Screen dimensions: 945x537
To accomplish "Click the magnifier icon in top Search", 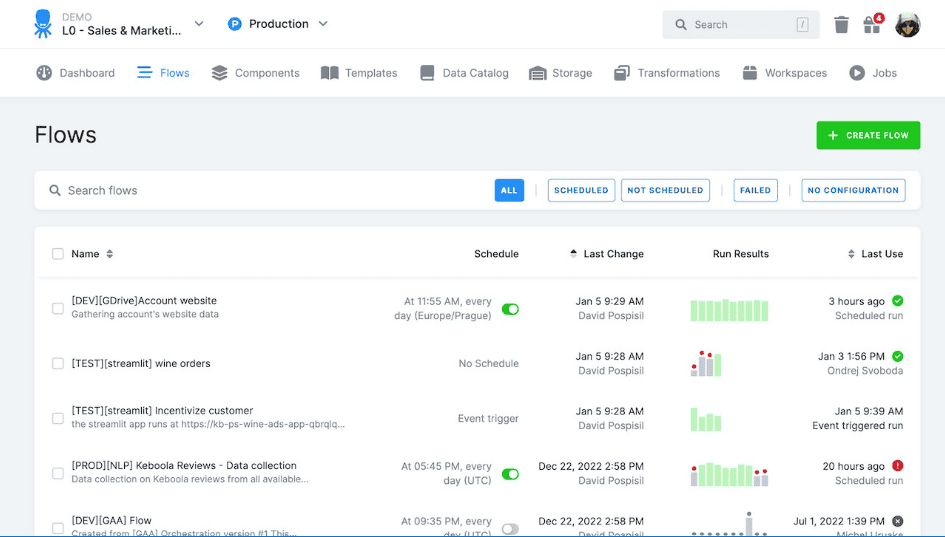I will click(681, 25).
